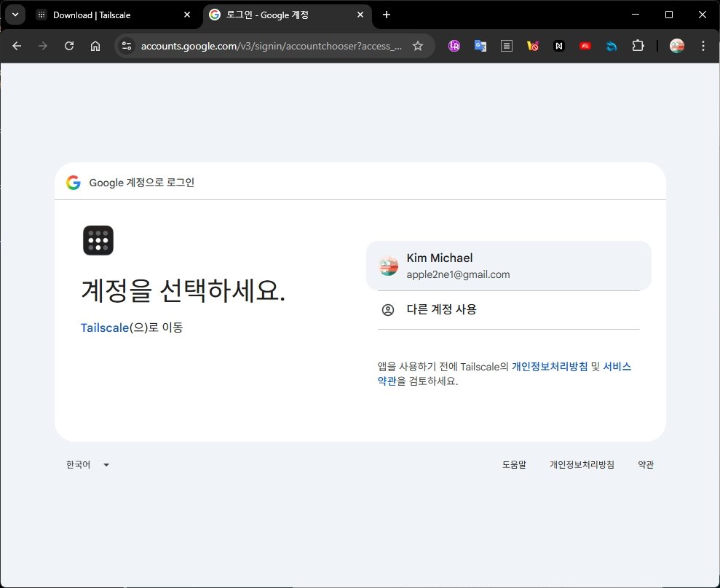
Task: Open the Notion extension icon
Action: [559, 46]
